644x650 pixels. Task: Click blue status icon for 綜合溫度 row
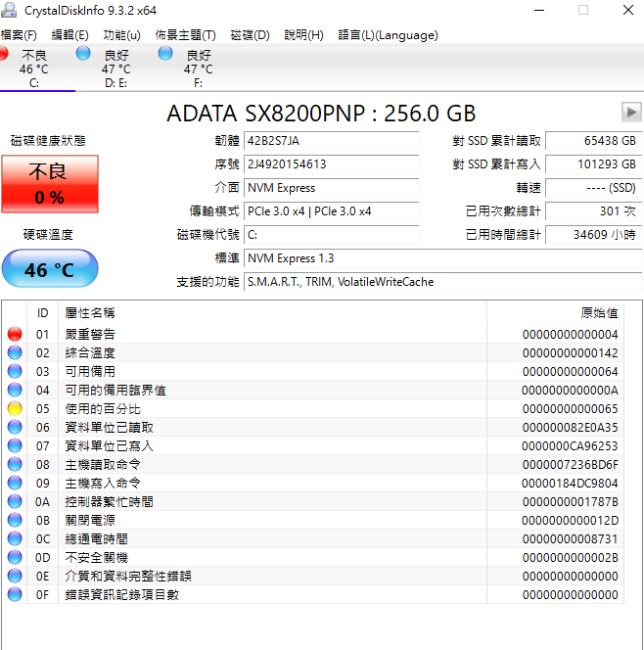click(15, 353)
